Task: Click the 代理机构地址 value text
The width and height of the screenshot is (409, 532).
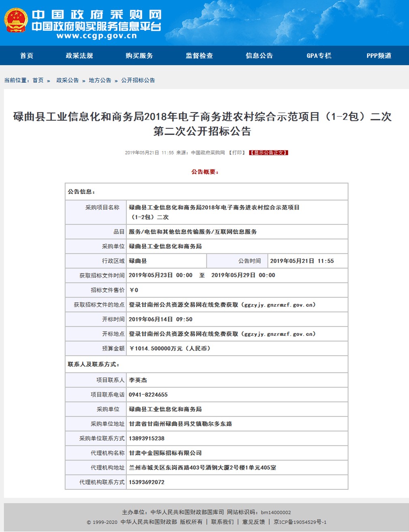Action: pos(202,468)
